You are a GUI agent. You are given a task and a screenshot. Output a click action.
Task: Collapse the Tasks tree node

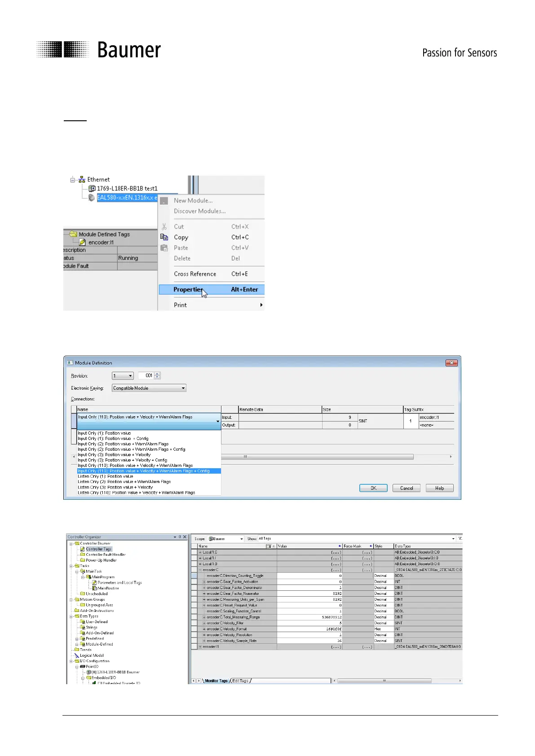(x=71, y=566)
